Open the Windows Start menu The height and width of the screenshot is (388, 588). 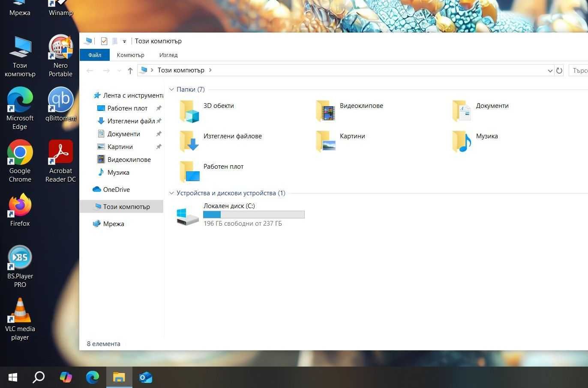pos(13,377)
